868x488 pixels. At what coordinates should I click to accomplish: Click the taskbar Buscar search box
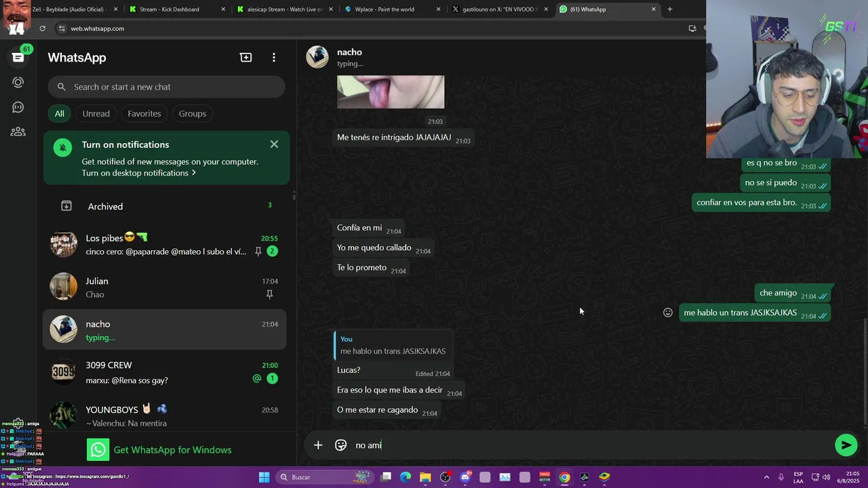tap(323, 477)
